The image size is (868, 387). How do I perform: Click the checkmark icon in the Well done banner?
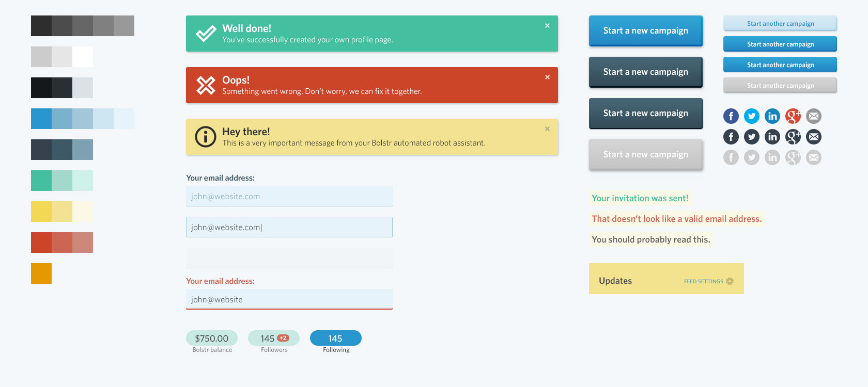coord(205,33)
